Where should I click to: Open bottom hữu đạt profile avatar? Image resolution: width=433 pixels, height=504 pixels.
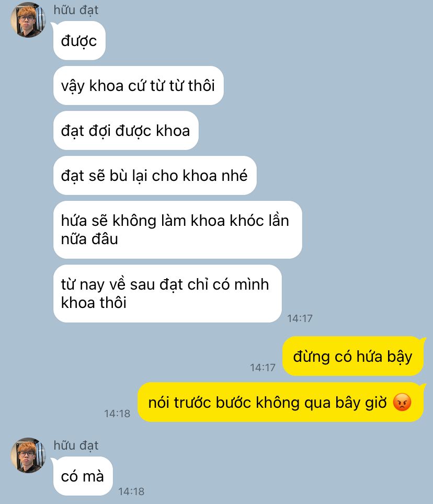[x=28, y=455]
